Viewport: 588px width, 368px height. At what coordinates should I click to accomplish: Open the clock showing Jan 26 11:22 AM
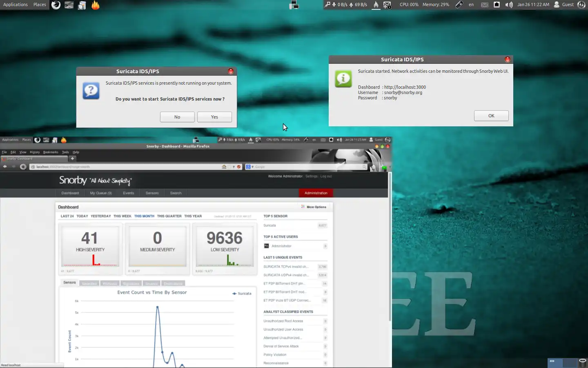533,5
